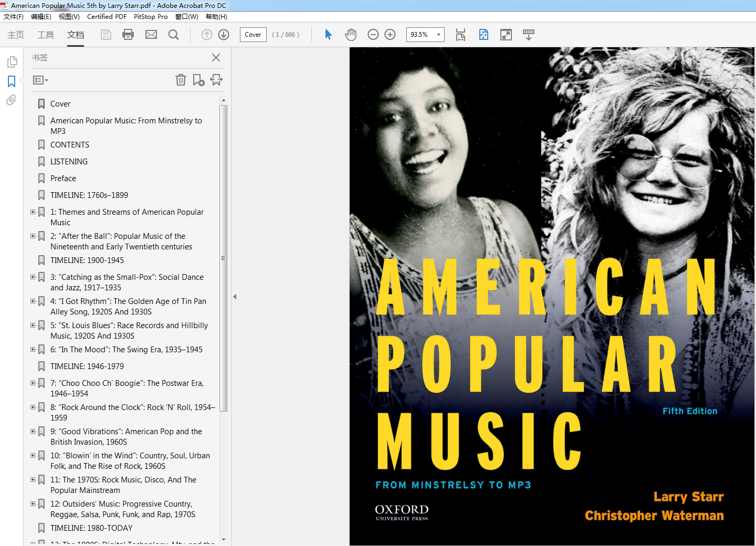The image size is (756, 546).
Task: Toggle the Bookmarks side panel icon
Action: (x=12, y=81)
